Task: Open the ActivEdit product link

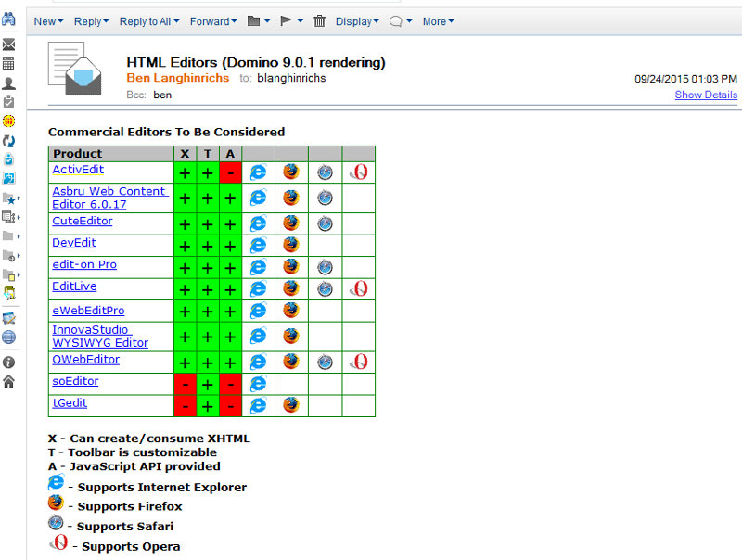Action: click(x=78, y=170)
